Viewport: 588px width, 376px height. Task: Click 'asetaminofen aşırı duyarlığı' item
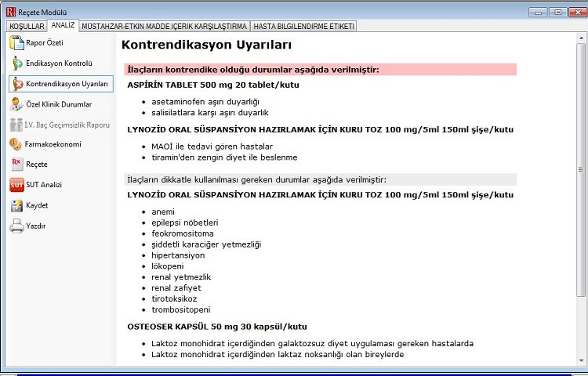(205, 102)
